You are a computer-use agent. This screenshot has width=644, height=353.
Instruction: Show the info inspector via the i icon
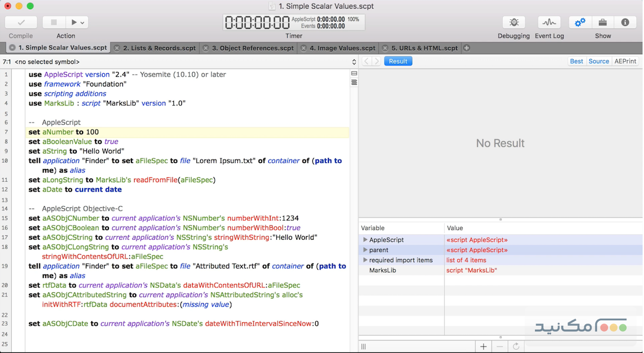tap(625, 22)
